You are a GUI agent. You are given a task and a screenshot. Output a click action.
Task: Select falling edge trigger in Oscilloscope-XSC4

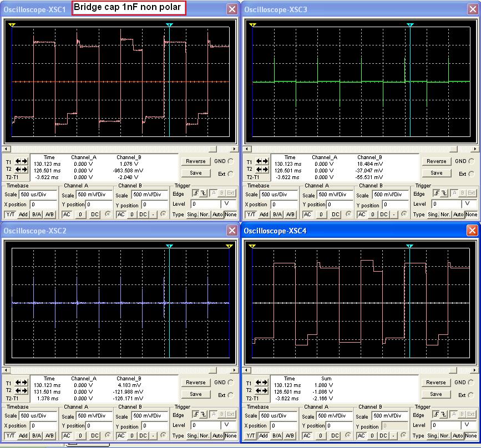[444, 414]
